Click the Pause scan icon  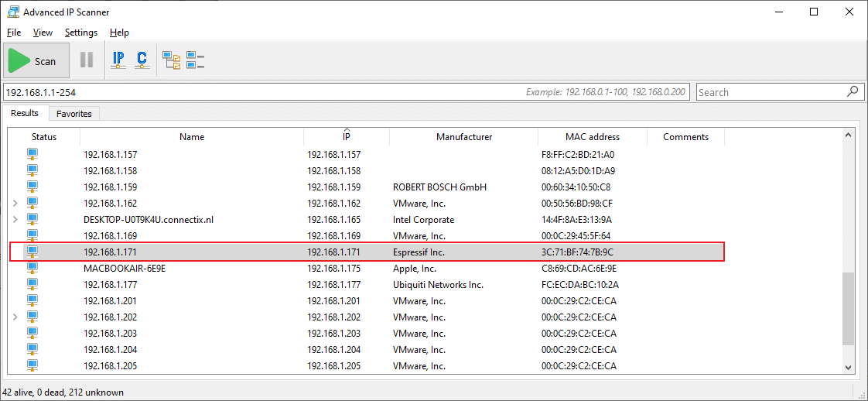87,60
